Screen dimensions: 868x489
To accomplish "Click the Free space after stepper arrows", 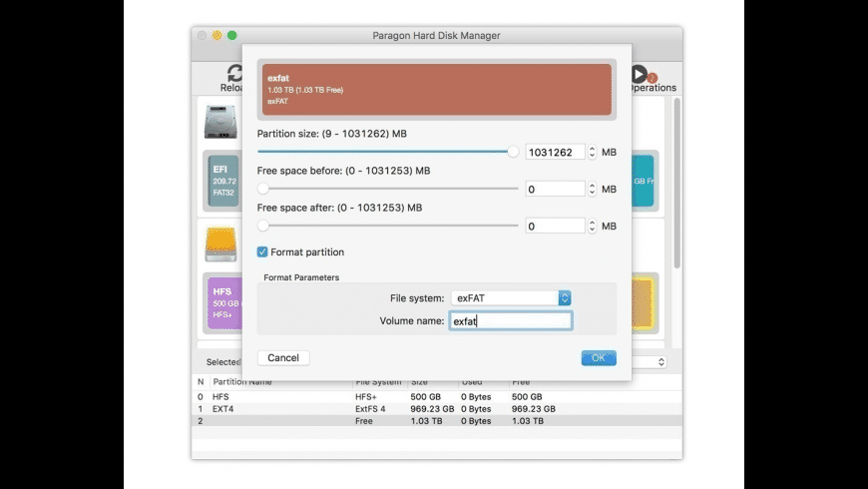I will point(592,226).
